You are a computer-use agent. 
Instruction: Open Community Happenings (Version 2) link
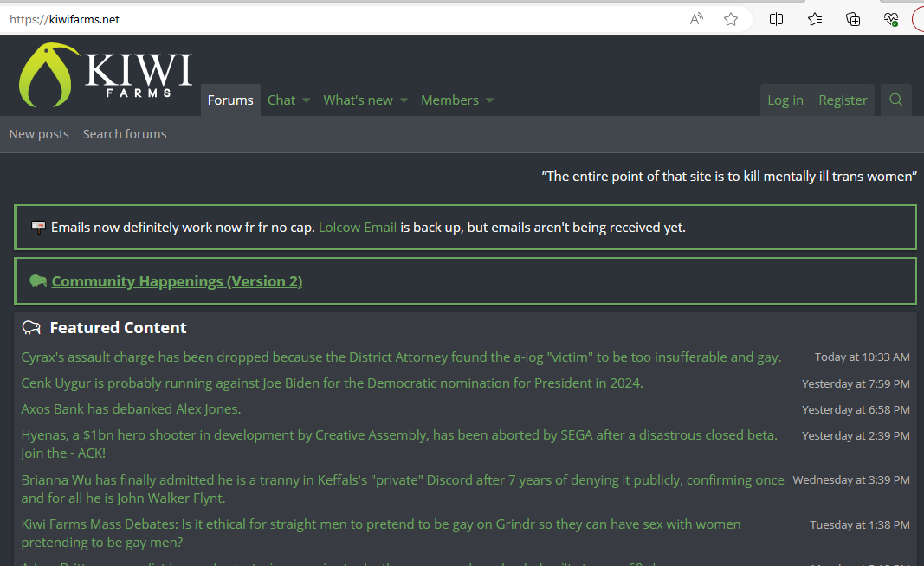coord(177,281)
